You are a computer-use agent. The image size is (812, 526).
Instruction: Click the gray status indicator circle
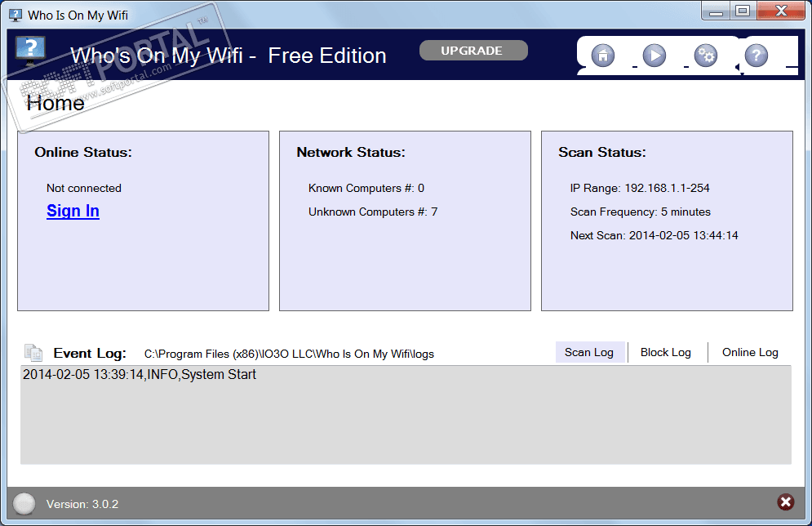(x=24, y=504)
